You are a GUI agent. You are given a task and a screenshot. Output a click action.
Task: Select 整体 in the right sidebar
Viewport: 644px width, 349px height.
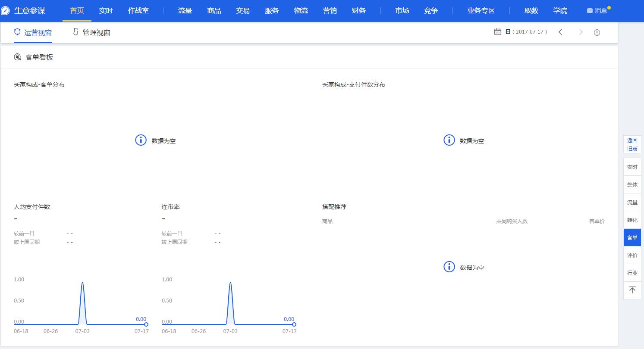pyautogui.click(x=632, y=184)
